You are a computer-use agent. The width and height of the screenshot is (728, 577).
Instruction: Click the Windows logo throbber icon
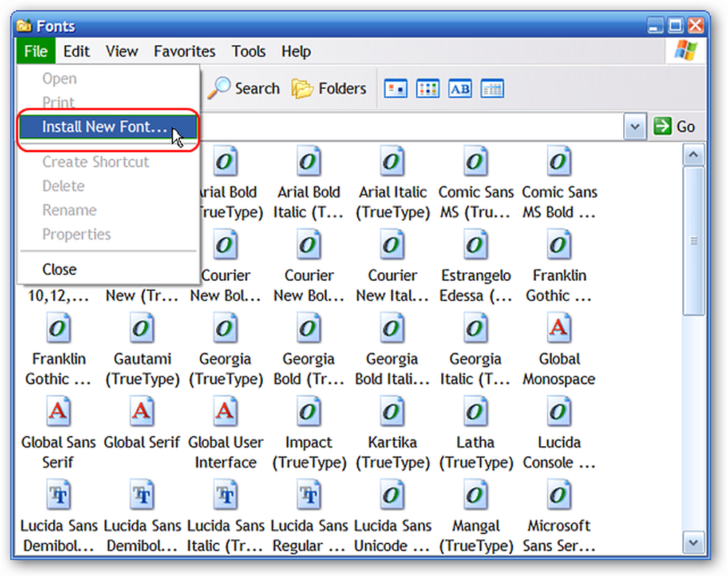coord(686,51)
